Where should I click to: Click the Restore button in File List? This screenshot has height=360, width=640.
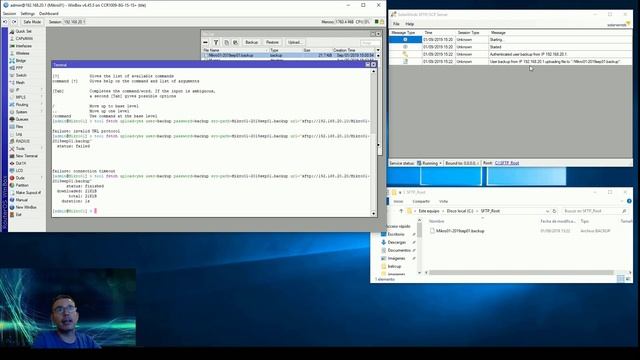pos(272,42)
